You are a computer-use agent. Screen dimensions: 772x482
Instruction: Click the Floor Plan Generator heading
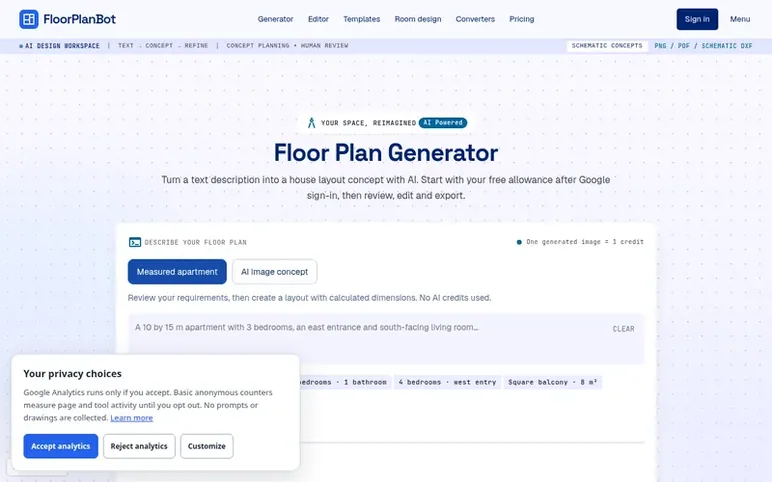pos(386,153)
